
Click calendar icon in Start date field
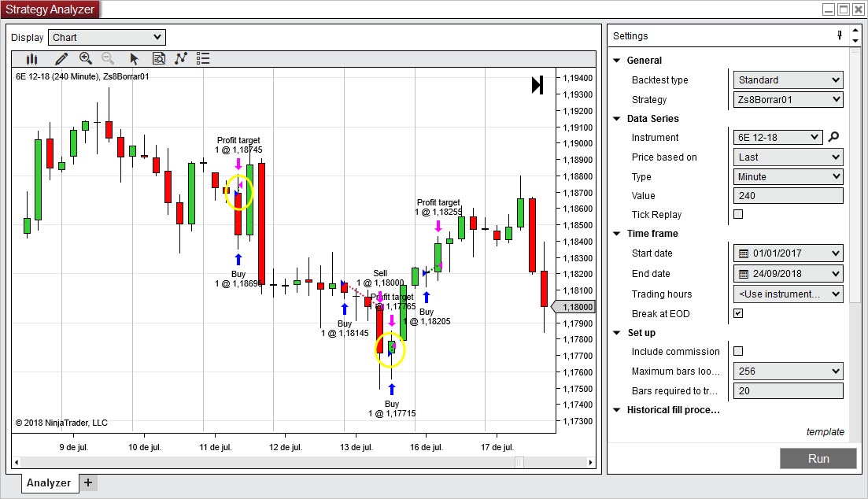744,253
